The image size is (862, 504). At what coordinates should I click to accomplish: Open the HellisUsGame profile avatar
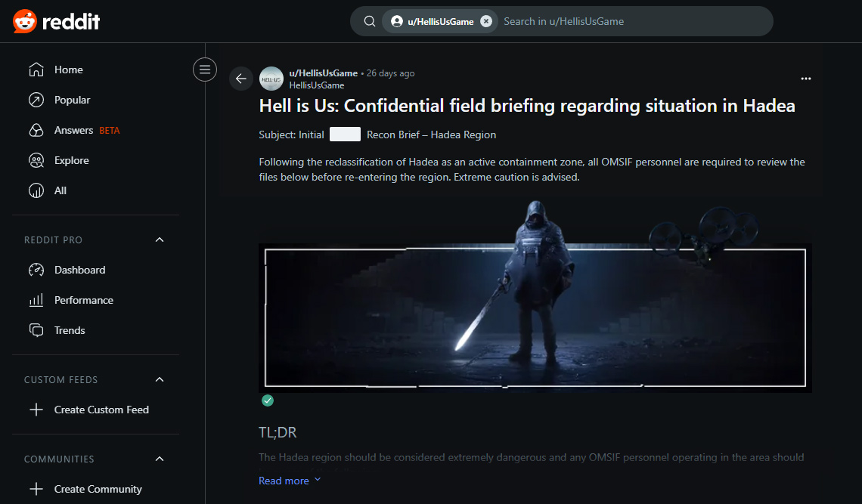[271, 79]
